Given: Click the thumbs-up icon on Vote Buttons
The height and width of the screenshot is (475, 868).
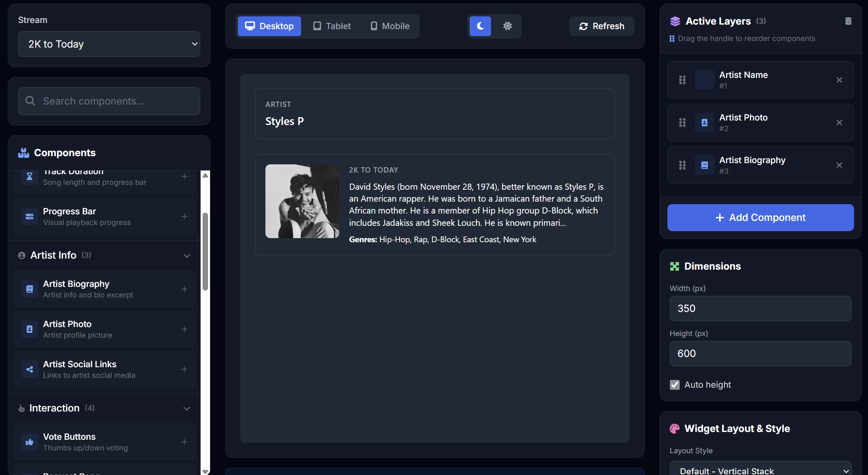Looking at the screenshot, I should click(x=29, y=442).
